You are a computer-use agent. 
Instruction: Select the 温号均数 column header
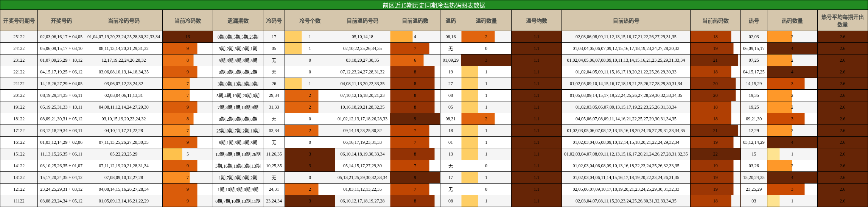point(537,21)
